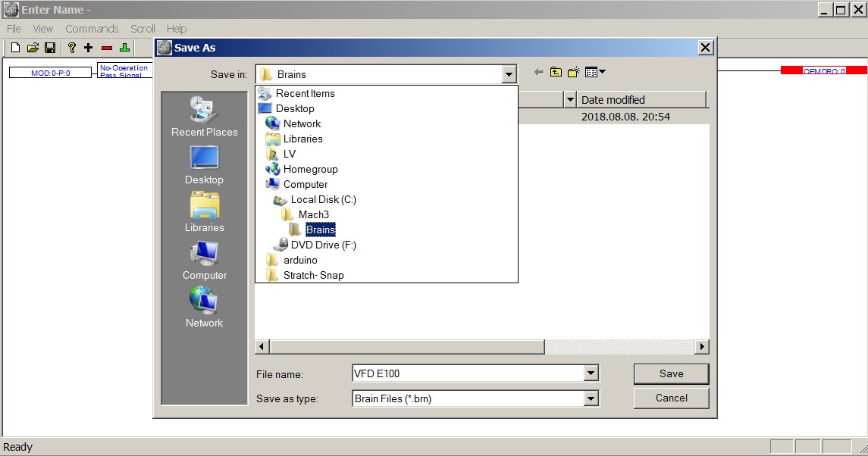Open Recent Places in the sidebar
The height and width of the screenshot is (456, 868).
click(204, 116)
